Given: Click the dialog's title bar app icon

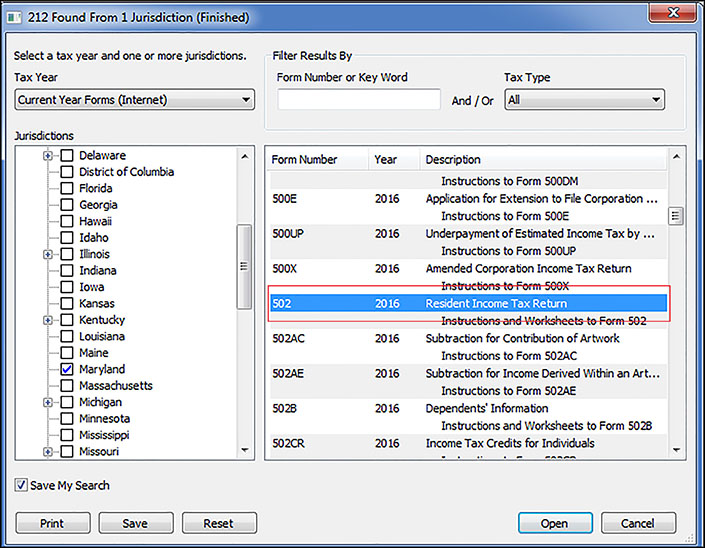Looking at the screenshot, I should pos(15,17).
